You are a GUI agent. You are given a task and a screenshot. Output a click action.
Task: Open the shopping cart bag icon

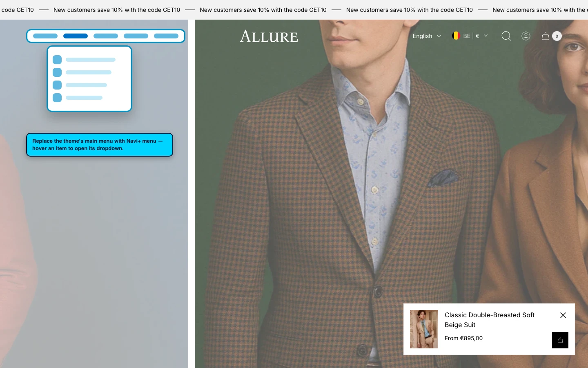coord(546,36)
